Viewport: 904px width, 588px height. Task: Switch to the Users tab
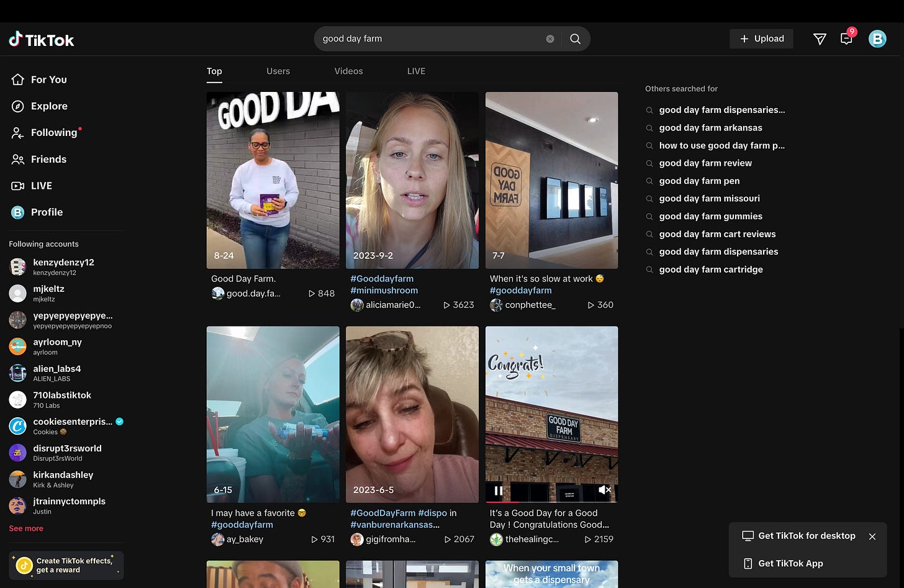pos(278,71)
